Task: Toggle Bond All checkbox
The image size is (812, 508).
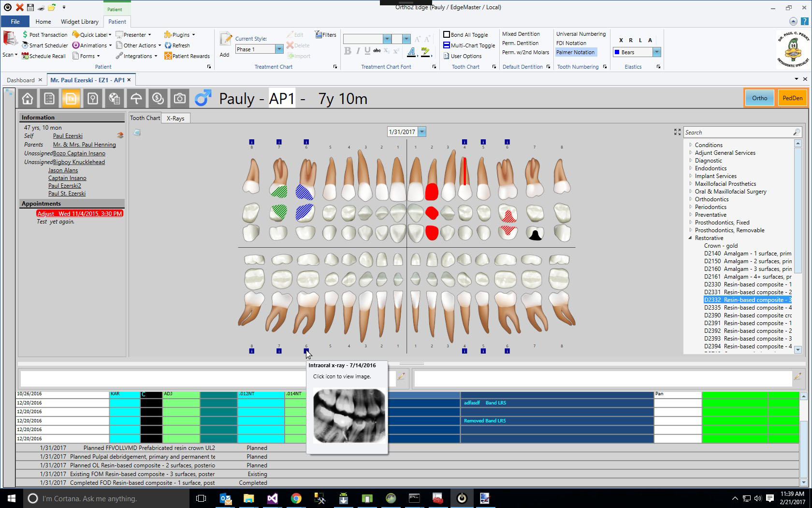Action: click(466, 35)
